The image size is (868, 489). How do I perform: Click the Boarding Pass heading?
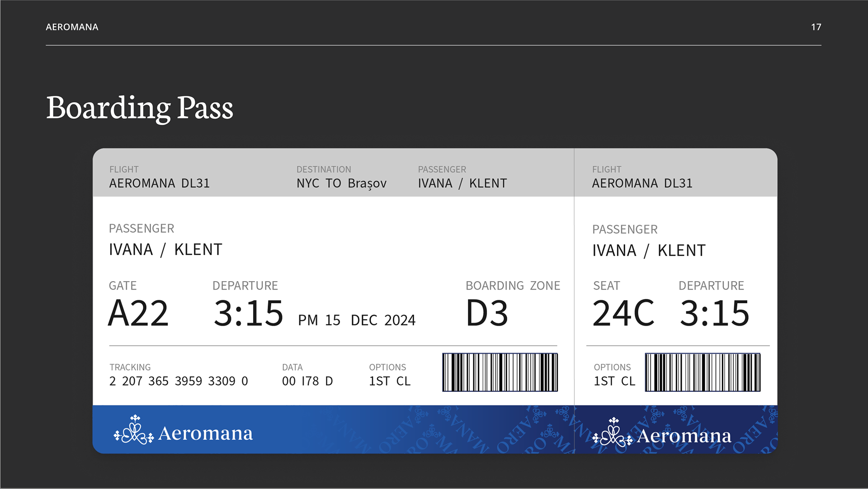(140, 108)
